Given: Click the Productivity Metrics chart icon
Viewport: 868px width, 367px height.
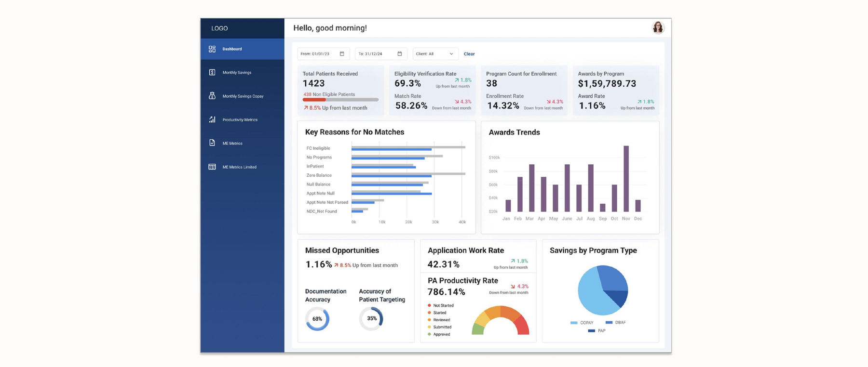Looking at the screenshot, I should (x=212, y=119).
